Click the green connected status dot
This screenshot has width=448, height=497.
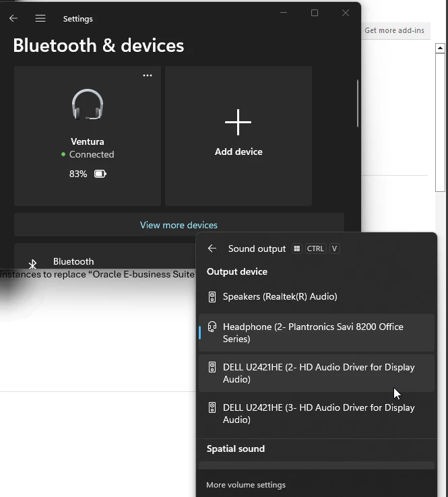[63, 154]
